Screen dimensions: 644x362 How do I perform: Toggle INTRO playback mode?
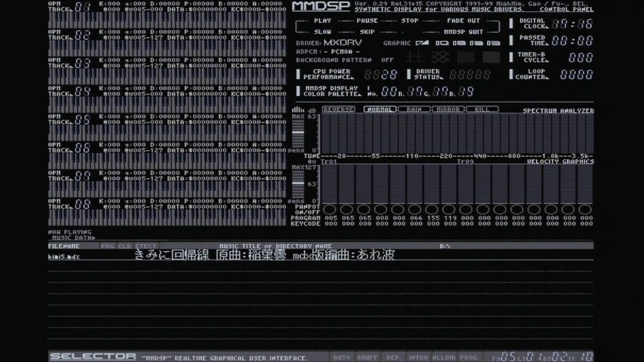coord(418,357)
